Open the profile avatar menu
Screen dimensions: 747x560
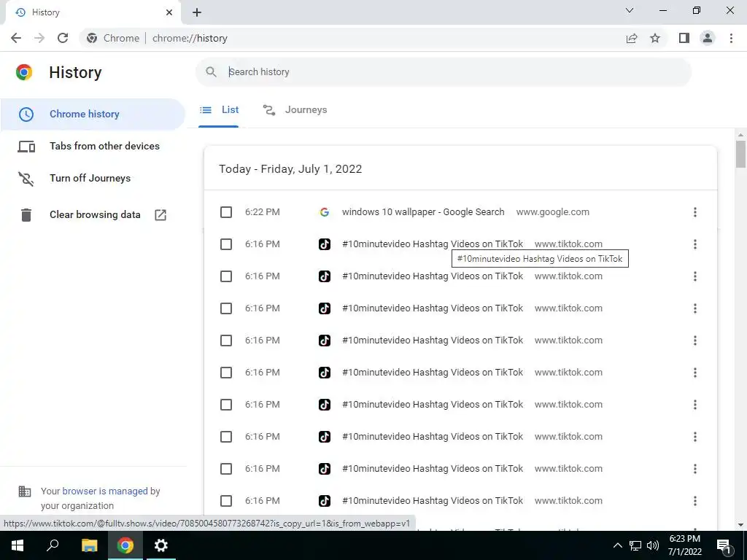pos(708,38)
